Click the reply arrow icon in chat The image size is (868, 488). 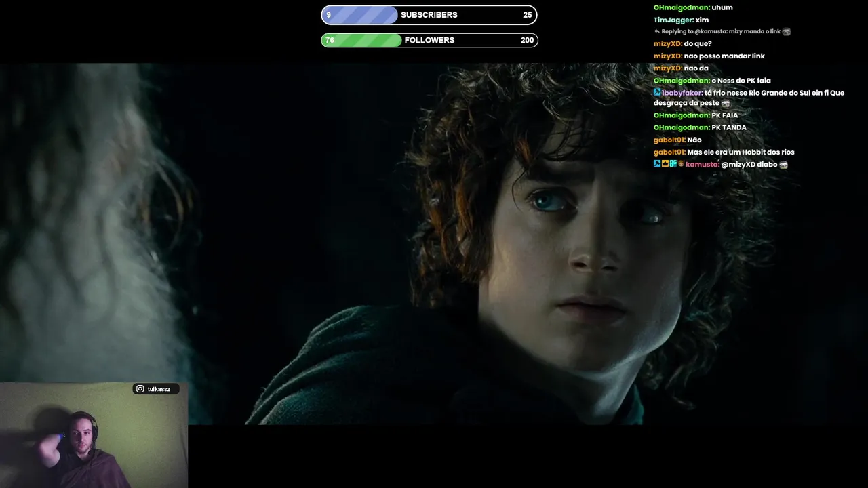tap(656, 31)
